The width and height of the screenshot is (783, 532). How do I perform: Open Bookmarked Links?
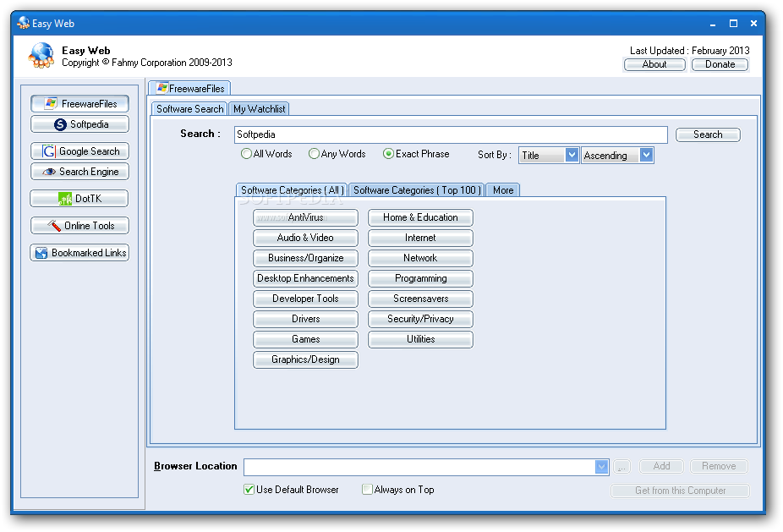79,253
